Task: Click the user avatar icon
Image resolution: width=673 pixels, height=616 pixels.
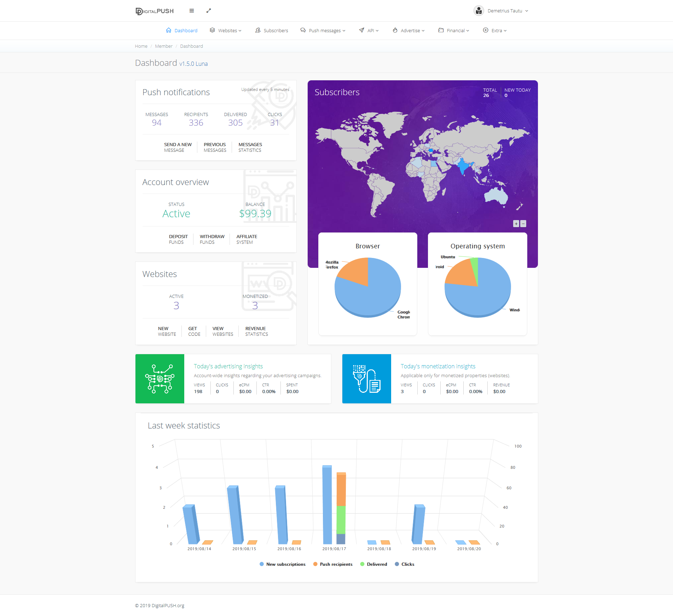Action: click(478, 11)
